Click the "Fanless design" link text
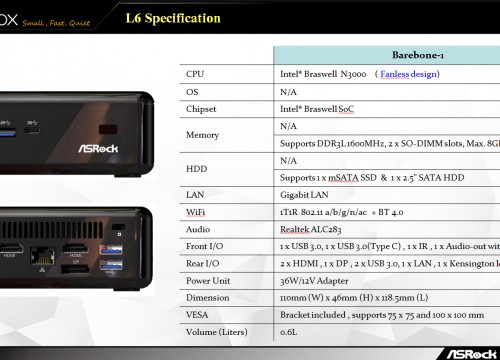The width and height of the screenshot is (500, 360). pos(408,74)
